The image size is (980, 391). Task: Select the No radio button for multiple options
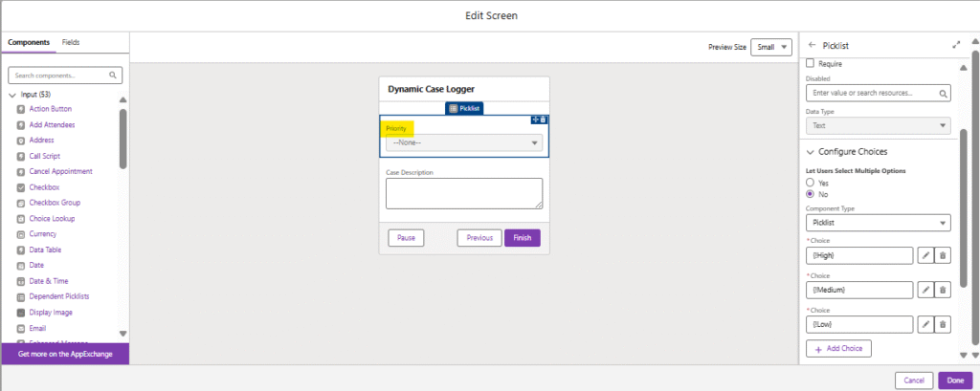click(812, 194)
